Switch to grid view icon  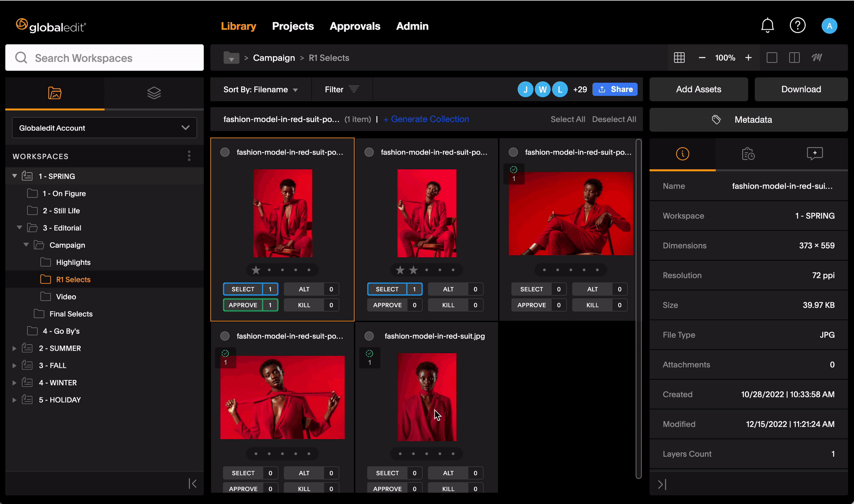(x=679, y=58)
